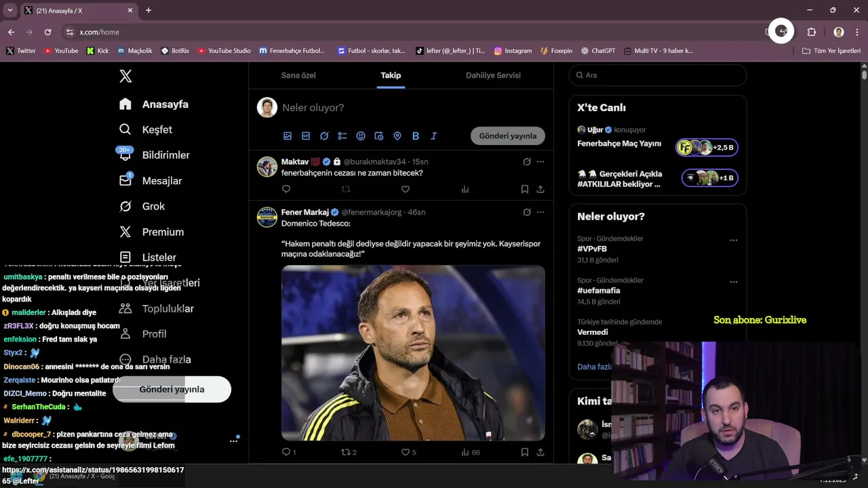Bookmark the Maktav post
Screen dimensions: 868x488
click(525, 189)
